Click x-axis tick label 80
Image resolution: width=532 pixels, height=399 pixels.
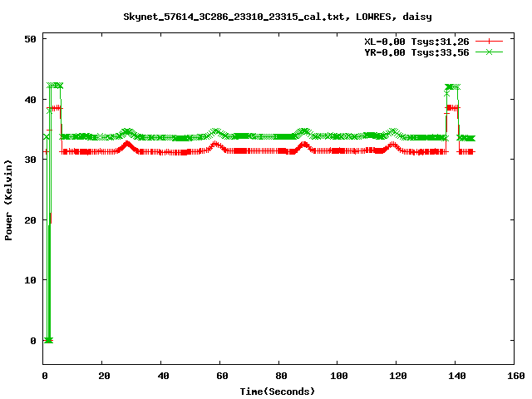[281, 376]
